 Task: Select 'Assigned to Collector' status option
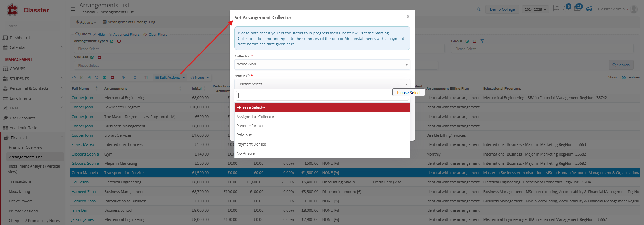point(255,117)
